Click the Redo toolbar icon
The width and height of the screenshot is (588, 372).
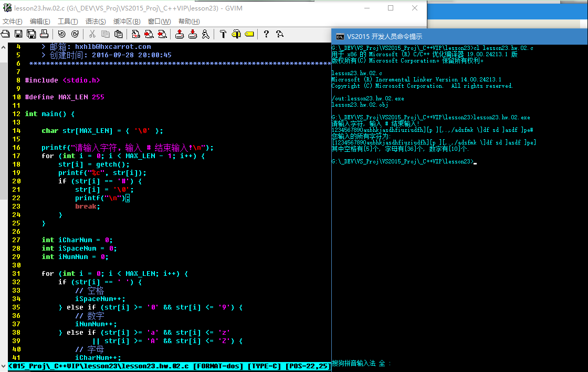pos(75,34)
